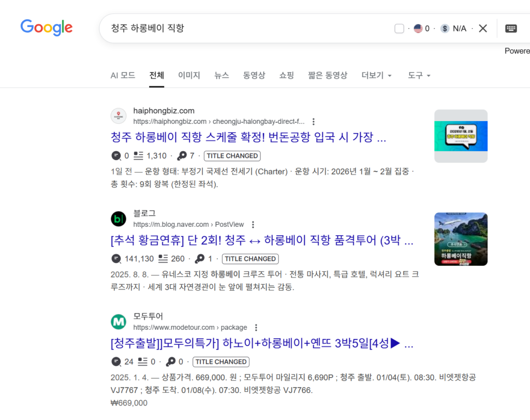
Task: Open the Modetour 하노이+하롱베이 package link
Action: coord(261,343)
